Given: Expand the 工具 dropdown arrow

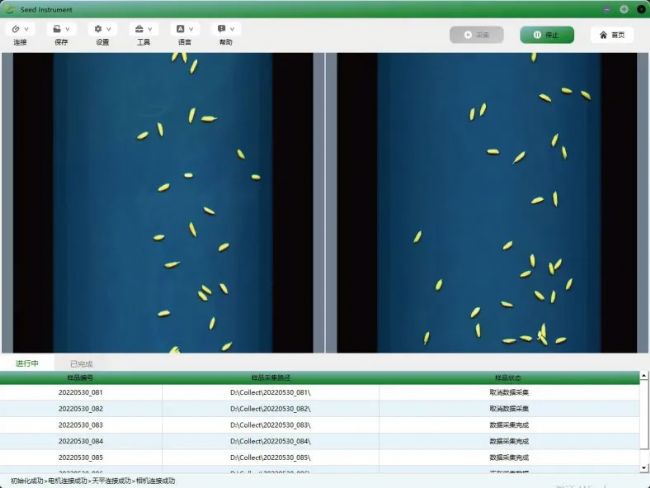Looking at the screenshot, I should 150,29.
